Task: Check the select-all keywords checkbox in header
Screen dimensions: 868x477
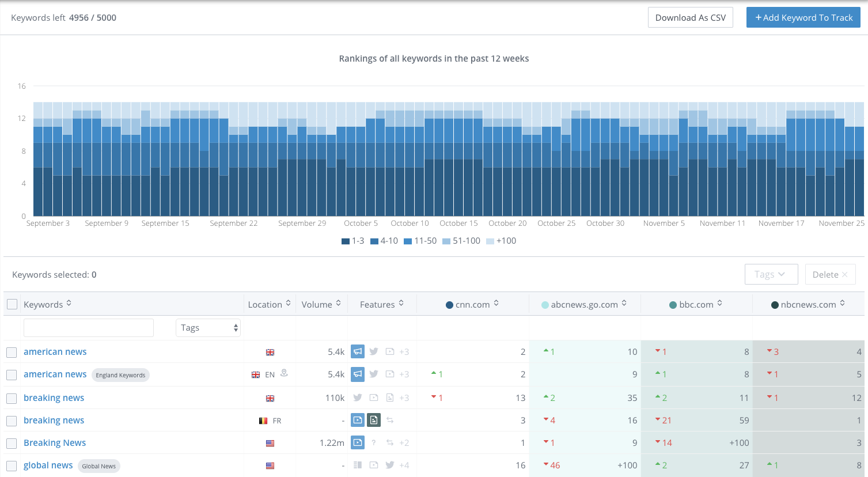Action: pyautogui.click(x=12, y=304)
